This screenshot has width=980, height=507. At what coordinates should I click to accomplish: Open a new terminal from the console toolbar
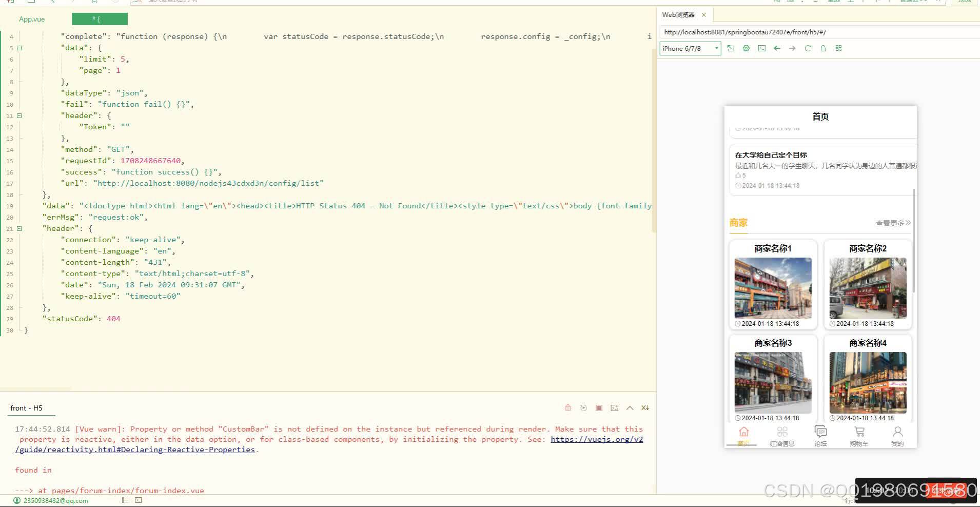coord(614,407)
